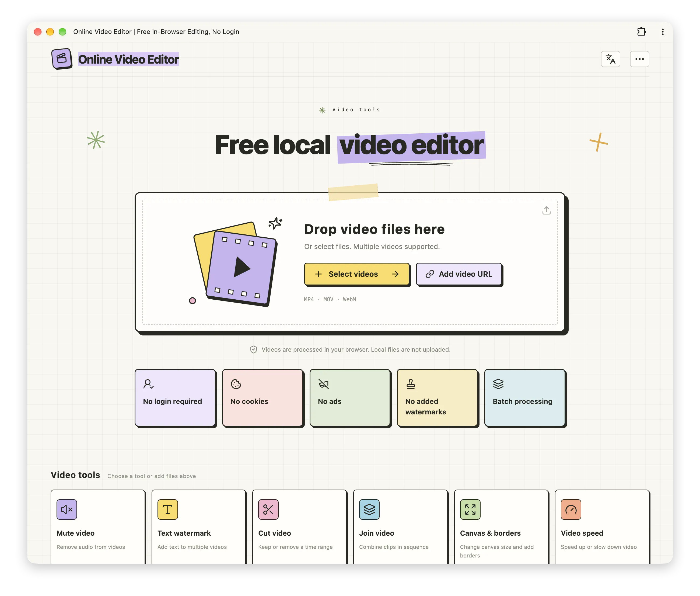Viewport: 700px width, 596px height.
Task: Click the 'No login required' label
Action: point(172,401)
